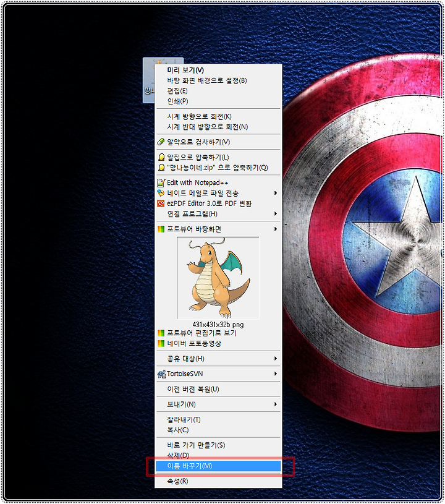This screenshot has width=445, height=504.
Task: Choose "망나뇽이네.zip" 으로 압축하기(Q)
Action: 219,168
